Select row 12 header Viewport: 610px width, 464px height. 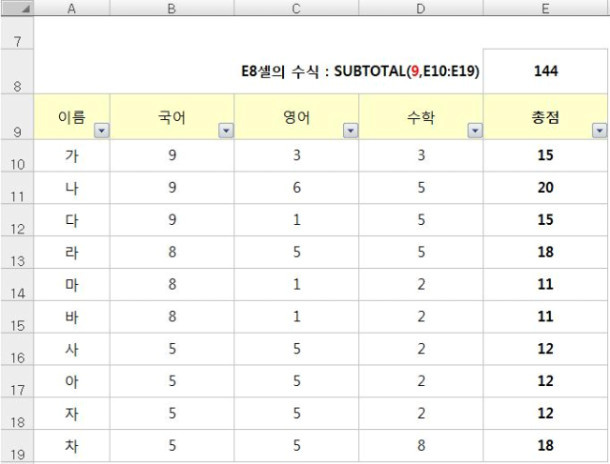[17, 220]
